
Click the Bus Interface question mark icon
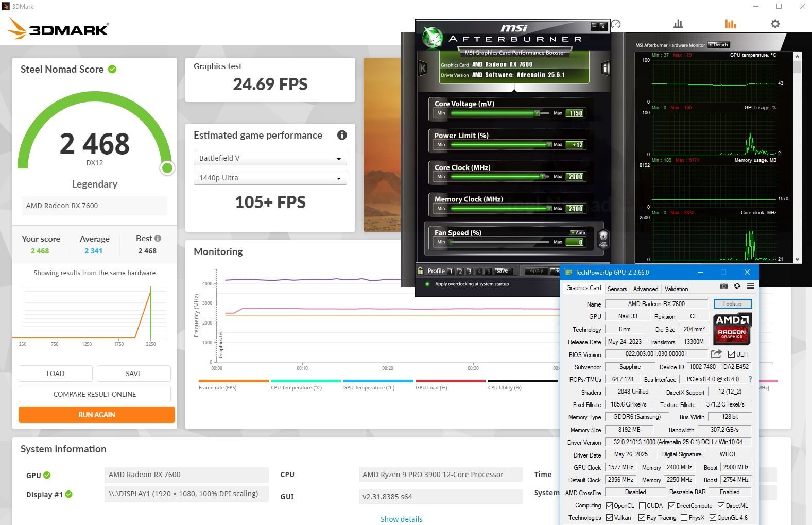750,379
